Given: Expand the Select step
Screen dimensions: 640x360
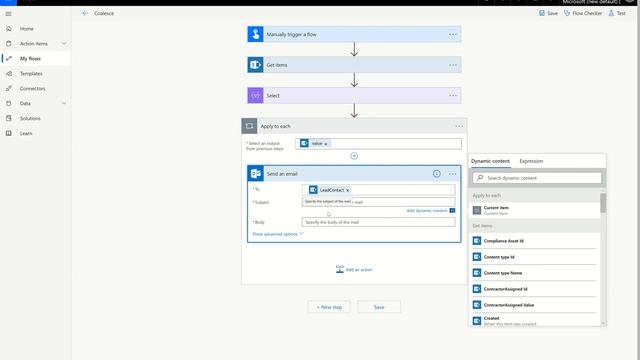Looking at the screenshot, I should [x=354, y=96].
